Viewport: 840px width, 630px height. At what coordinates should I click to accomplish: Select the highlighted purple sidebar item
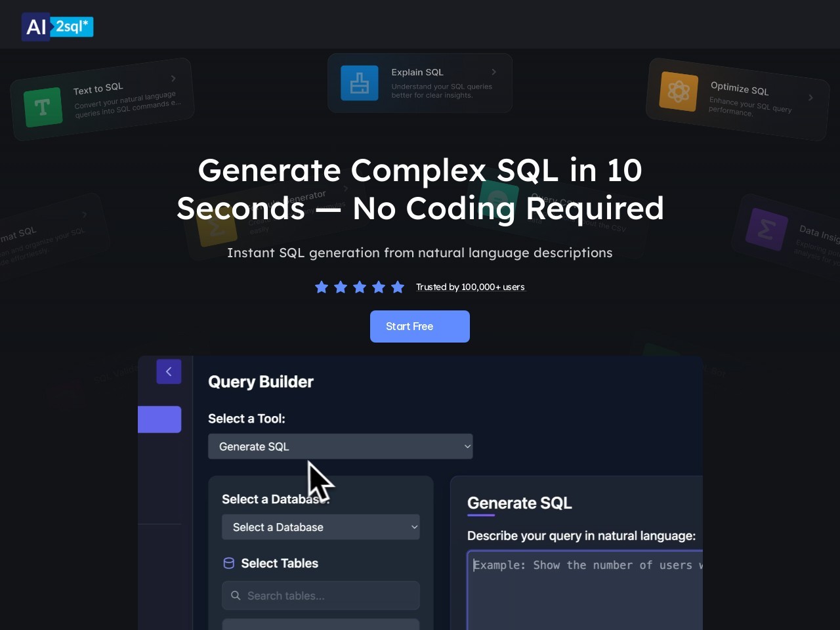tap(159, 419)
